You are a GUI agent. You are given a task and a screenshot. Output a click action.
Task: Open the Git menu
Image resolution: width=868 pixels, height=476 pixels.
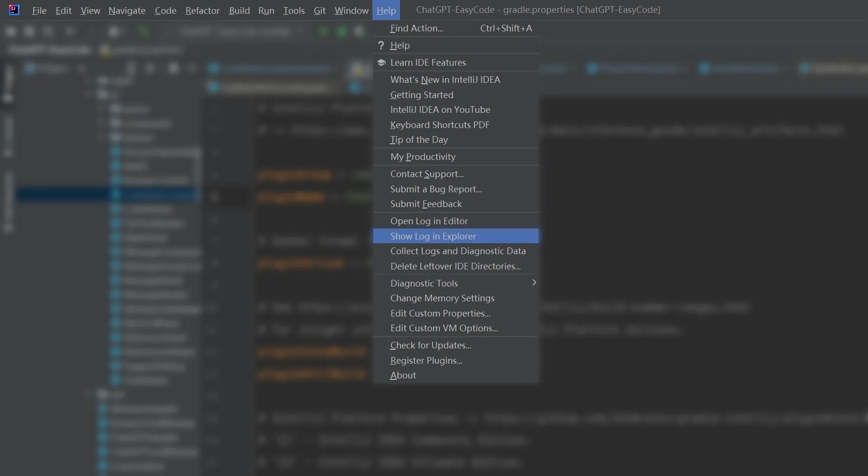319,10
